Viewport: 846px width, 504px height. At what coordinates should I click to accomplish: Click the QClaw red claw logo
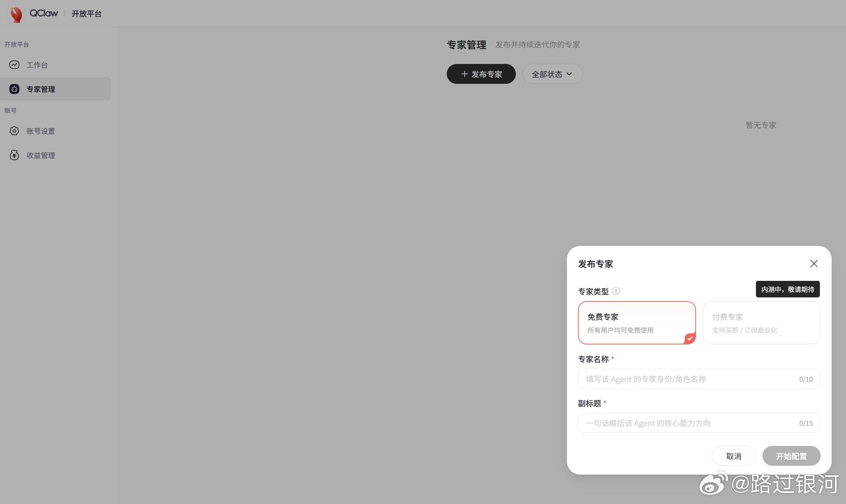[x=16, y=14]
